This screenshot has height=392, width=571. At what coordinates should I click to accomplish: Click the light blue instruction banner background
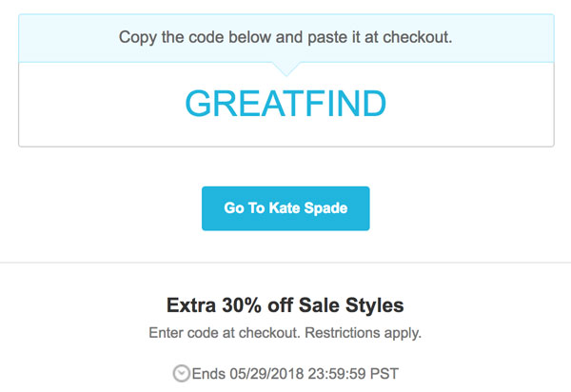click(76, 38)
